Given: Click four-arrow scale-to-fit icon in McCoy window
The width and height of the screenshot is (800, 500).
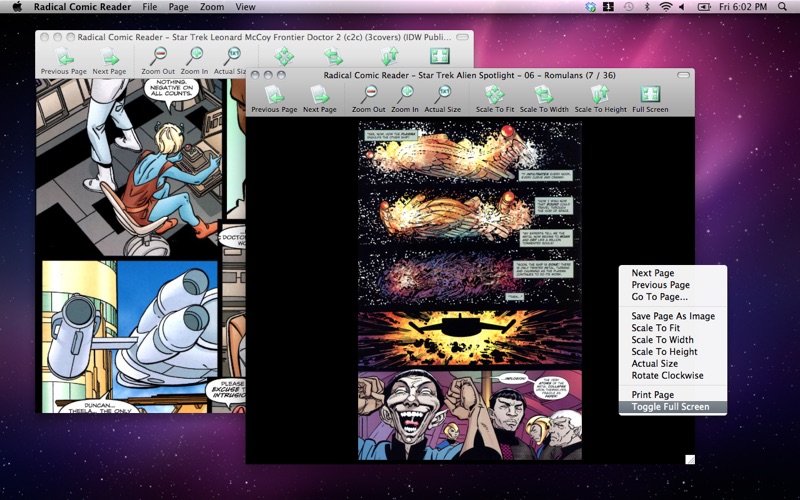Looking at the screenshot, I should [284, 56].
